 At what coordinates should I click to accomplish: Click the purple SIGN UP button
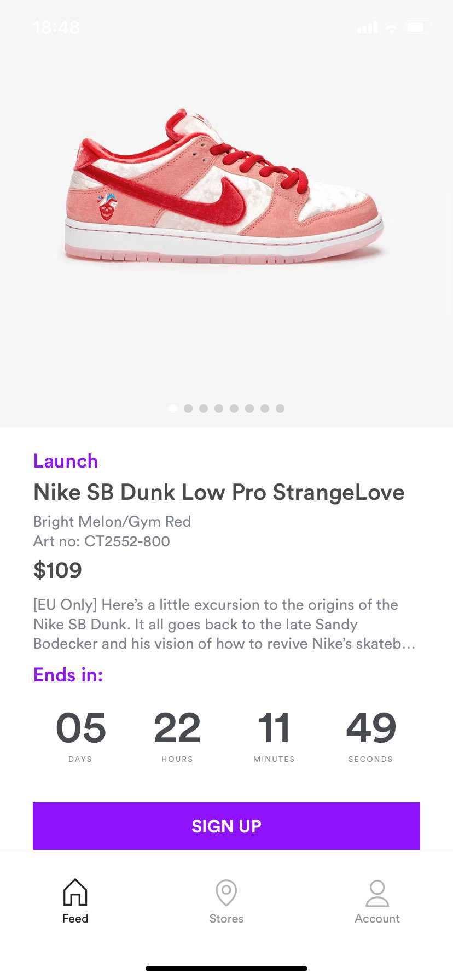pyautogui.click(x=226, y=826)
